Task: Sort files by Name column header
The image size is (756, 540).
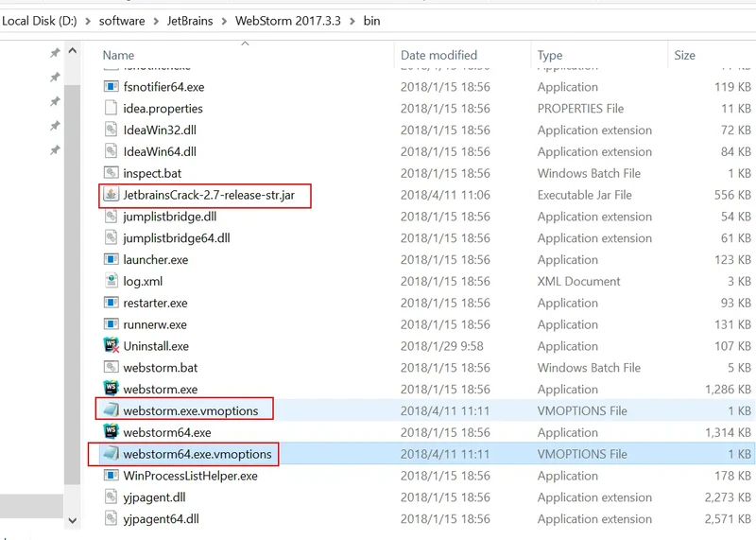Action: point(119,55)
